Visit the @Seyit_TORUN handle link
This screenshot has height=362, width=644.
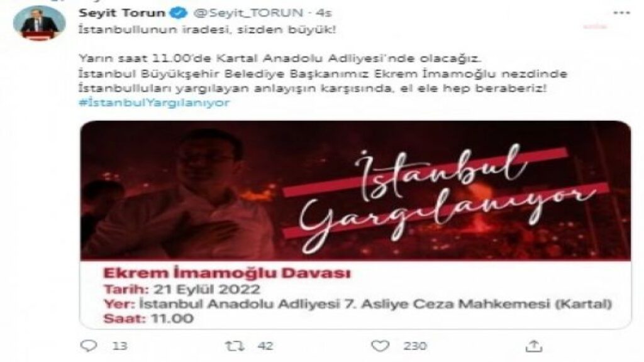[x=248, y=13]
